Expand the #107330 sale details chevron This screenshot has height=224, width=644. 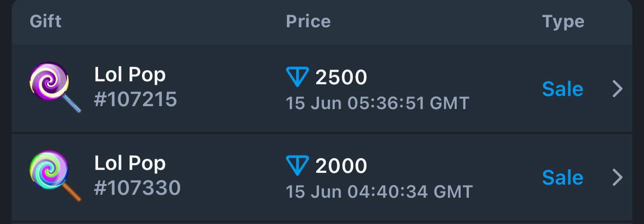617,177
